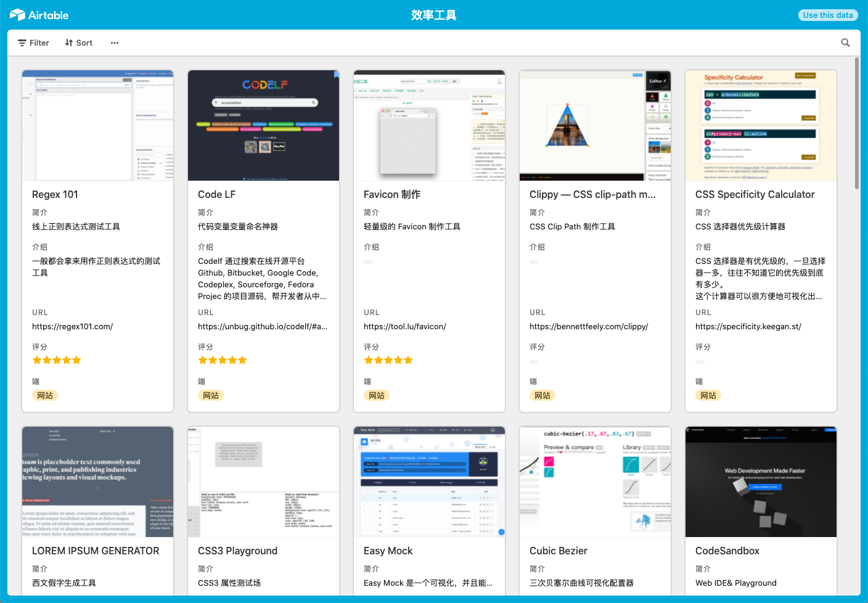This screenshot has width=868, height=603.
Task: Open the LOREM IPSUM GENERATOR thumbnail
Action: pos(98,482)
